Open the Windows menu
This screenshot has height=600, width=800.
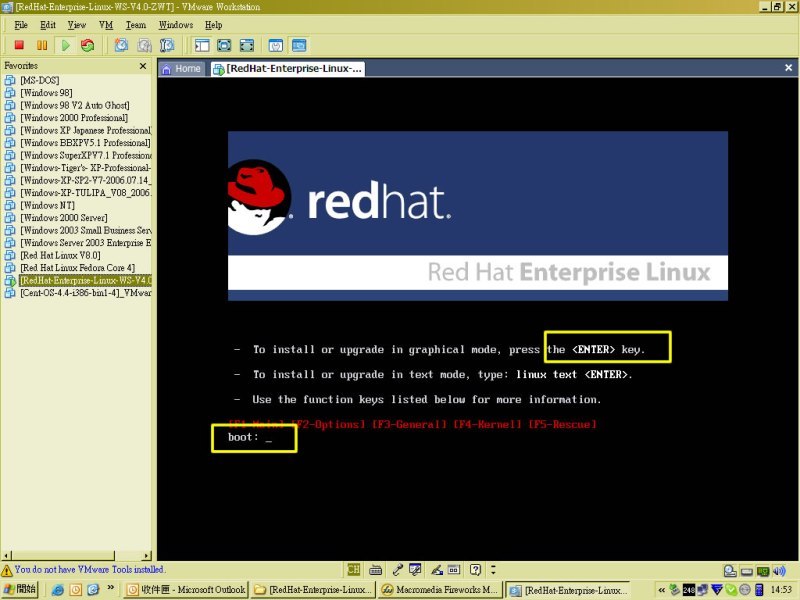pos(176,25)
